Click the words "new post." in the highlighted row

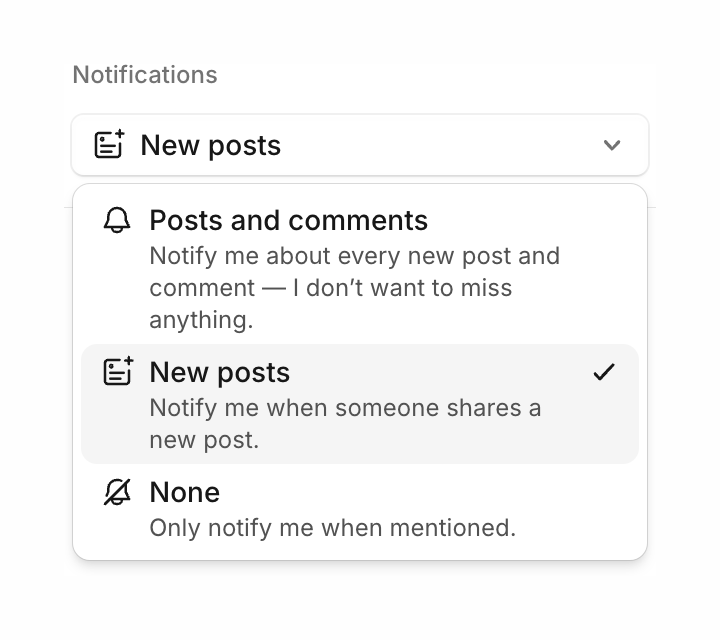[204, 440]
